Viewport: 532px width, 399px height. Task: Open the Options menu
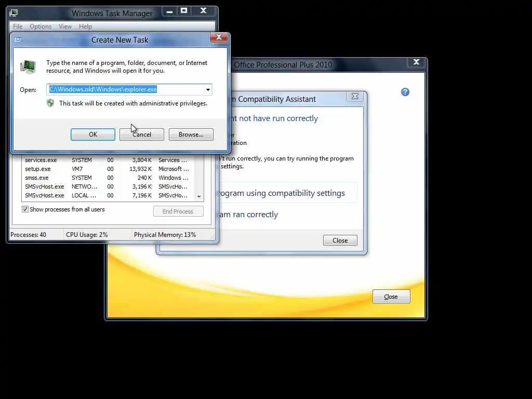click(41, 26)
